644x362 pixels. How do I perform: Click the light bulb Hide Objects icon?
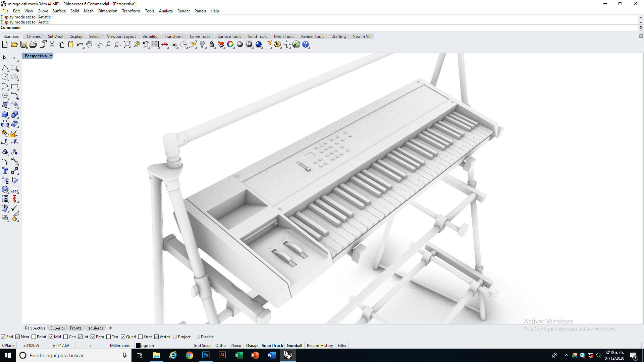(x=202, y=44)
